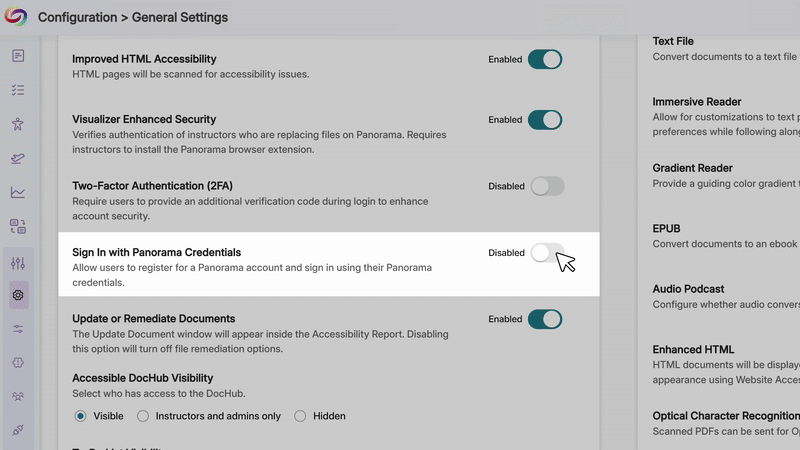
Task: Disable Update or Remediate Documents toggle
Action: click(x=545, y=319)
